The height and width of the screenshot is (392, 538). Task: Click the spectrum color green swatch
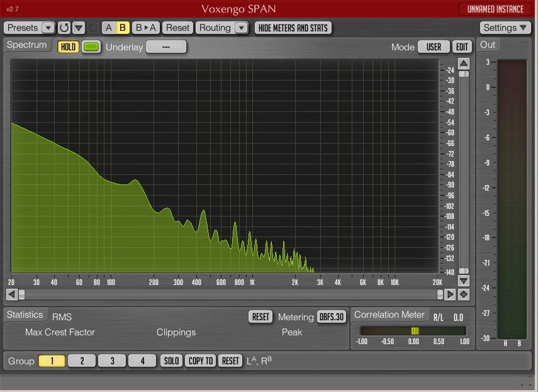91,47
